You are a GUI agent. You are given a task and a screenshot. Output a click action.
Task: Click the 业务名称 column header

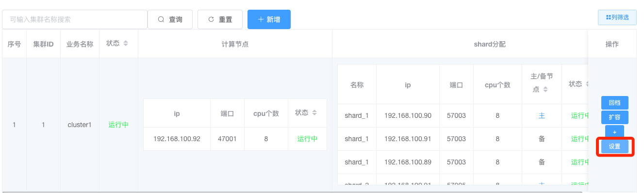[80, 44]
